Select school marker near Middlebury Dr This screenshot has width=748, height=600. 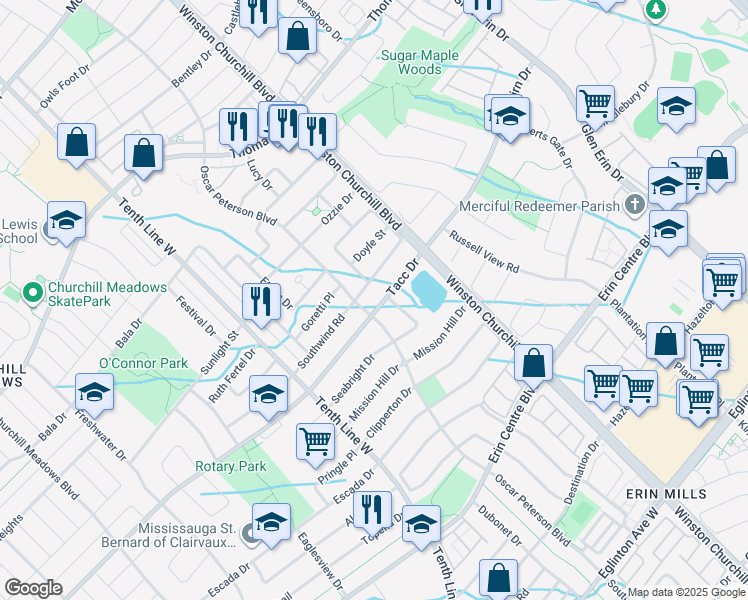click(x=676, y=110)
